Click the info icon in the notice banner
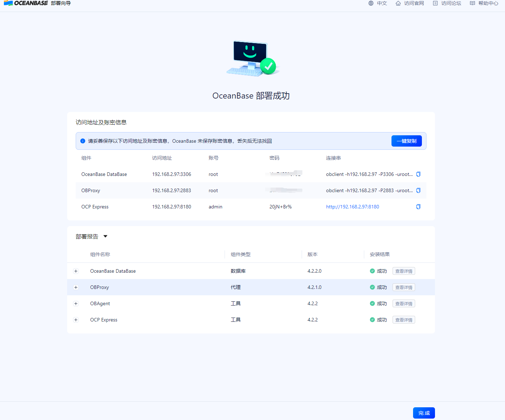Viewport: 505px width, 420px height. click(83, 141)
